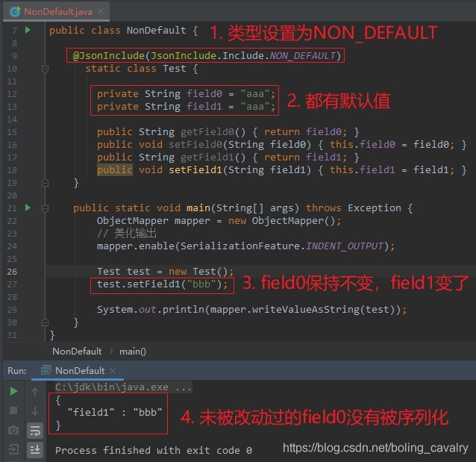Click 'throws Exception' on line 21
Image resolution: width=476 pixels, height=462 pixels.
354,207
